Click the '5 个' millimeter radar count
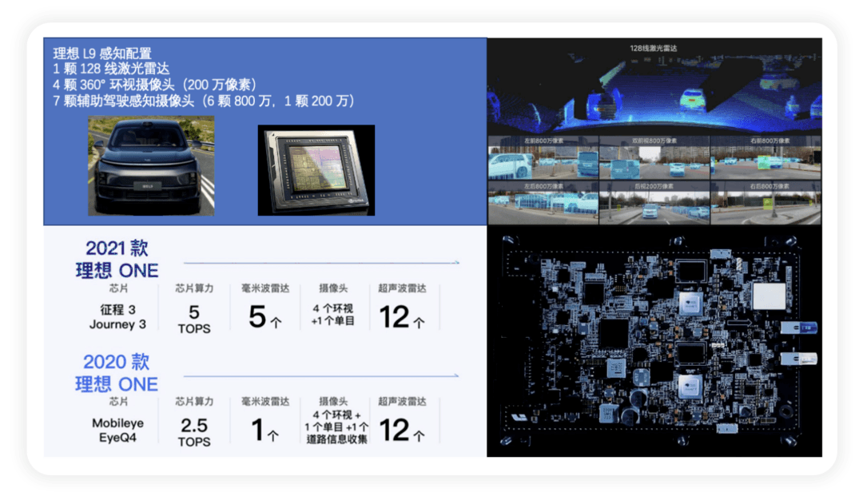The height and width of the screenshot is (504, 863). tap(264, 317)
